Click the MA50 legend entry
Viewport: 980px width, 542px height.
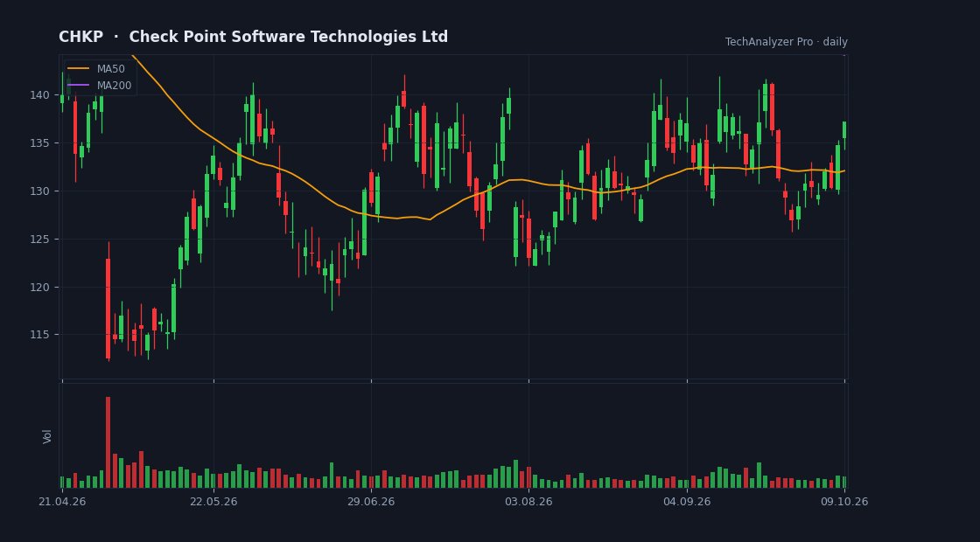click(x=100, y=69)
